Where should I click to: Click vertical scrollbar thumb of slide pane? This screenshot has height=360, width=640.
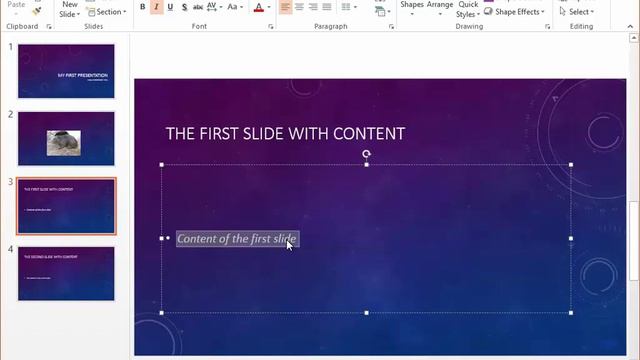(633, 241)
